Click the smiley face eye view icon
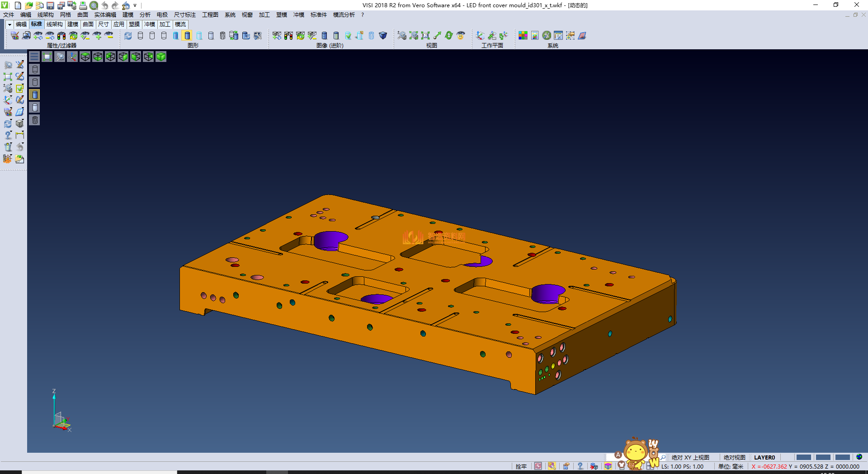Image resolution: width=868 pixels, height=474 pixels. [x=461, y=36]
